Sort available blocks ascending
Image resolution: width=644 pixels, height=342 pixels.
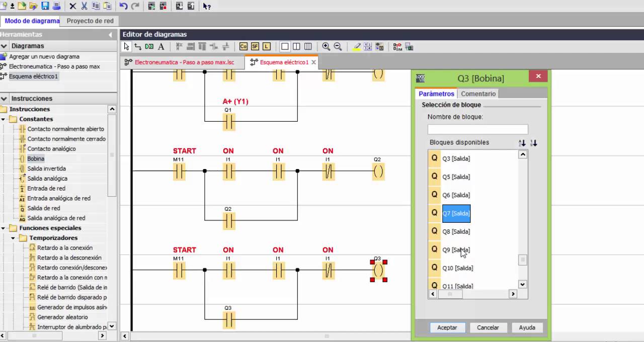522,143
